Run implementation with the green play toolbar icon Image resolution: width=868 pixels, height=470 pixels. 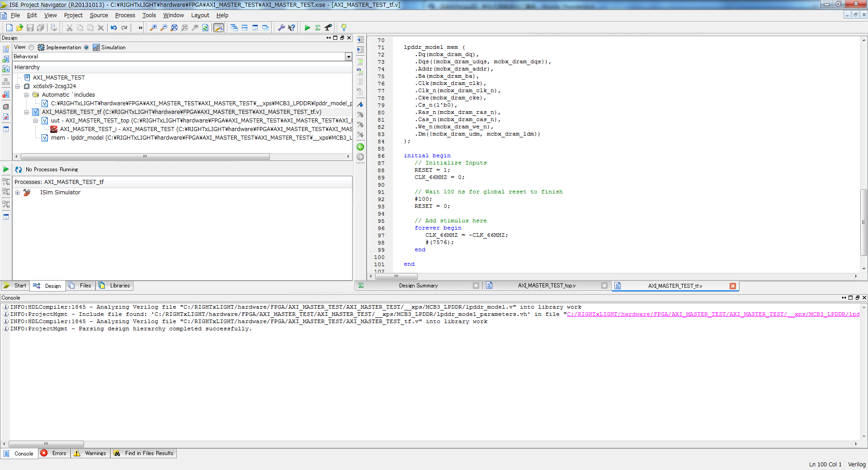(x=307, y=28)
